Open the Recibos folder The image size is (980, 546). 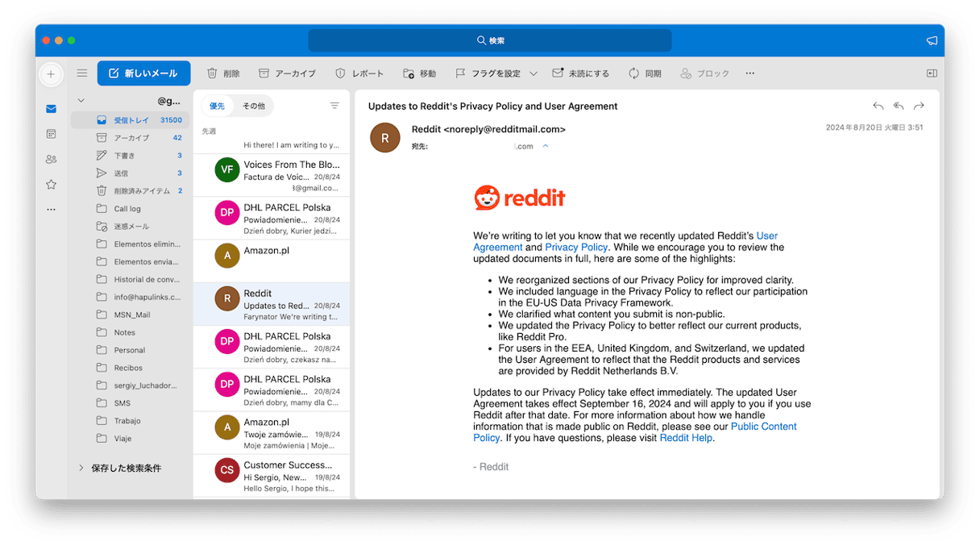click(131, 368)
